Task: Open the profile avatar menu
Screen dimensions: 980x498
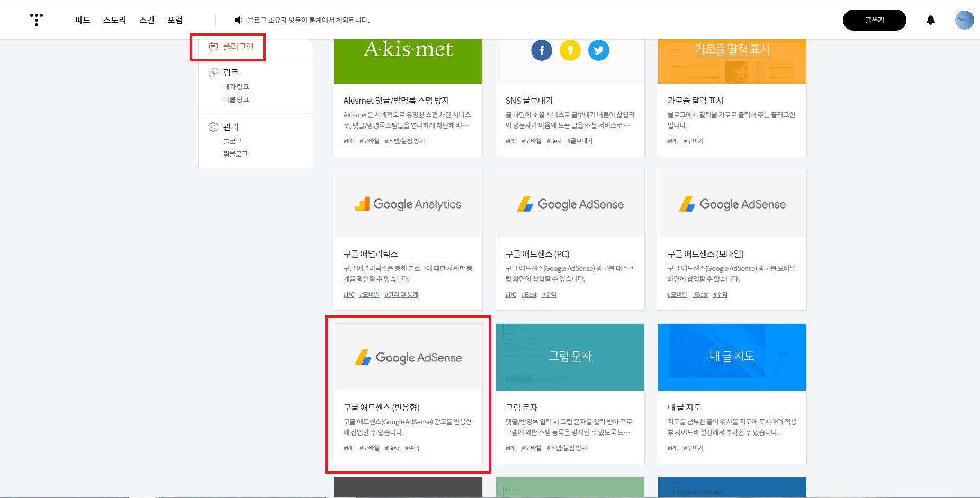Action: [x=964, y=20]
